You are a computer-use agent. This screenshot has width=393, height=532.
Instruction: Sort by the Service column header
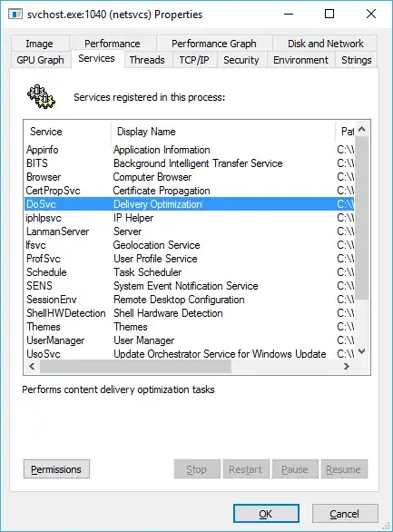tap(67, 132)
